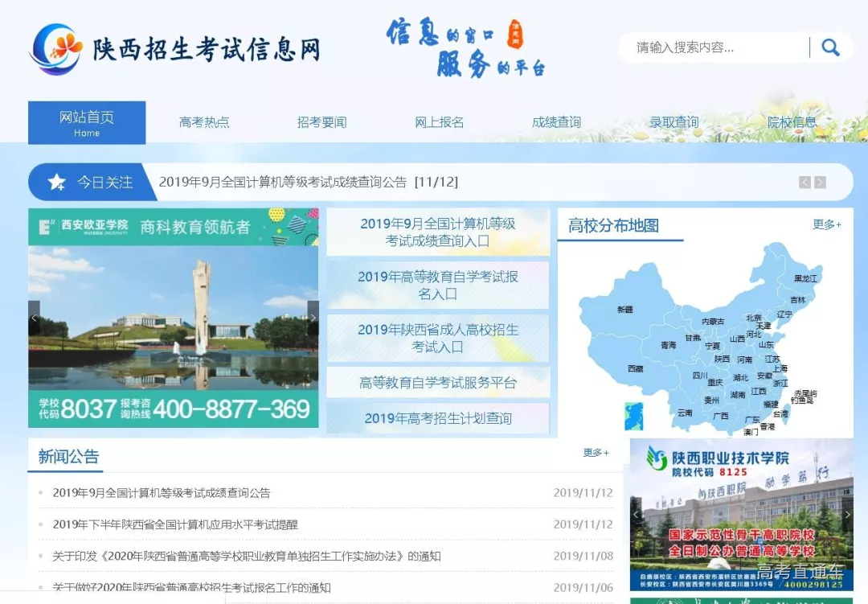868x604 pixels.
Task: Click the site logo emblem
Action: [55, 49]
